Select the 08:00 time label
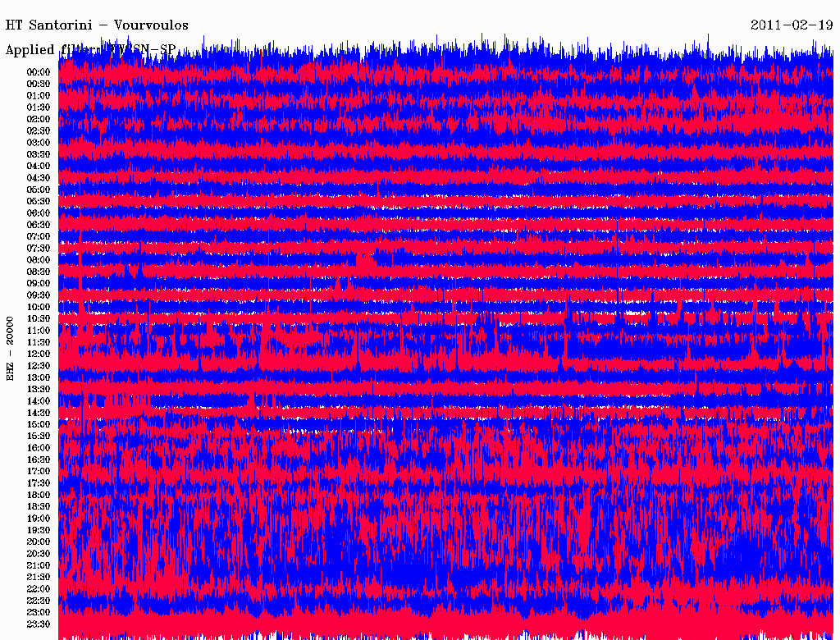This screenshot has height=640, width=840. [x=39, y=260]
